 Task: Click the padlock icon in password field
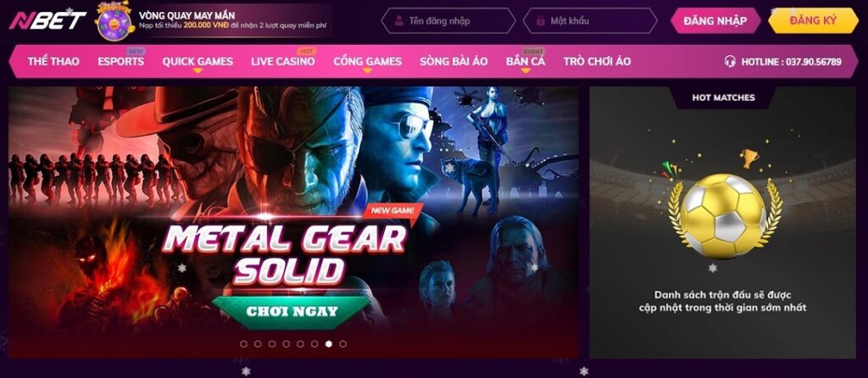coord(540,21)
